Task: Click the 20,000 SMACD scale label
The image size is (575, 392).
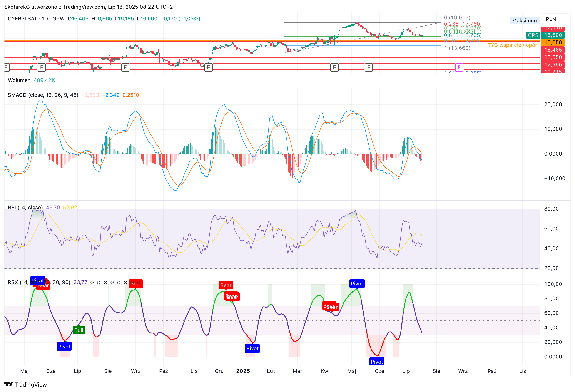Action: (x=553, y=104)
